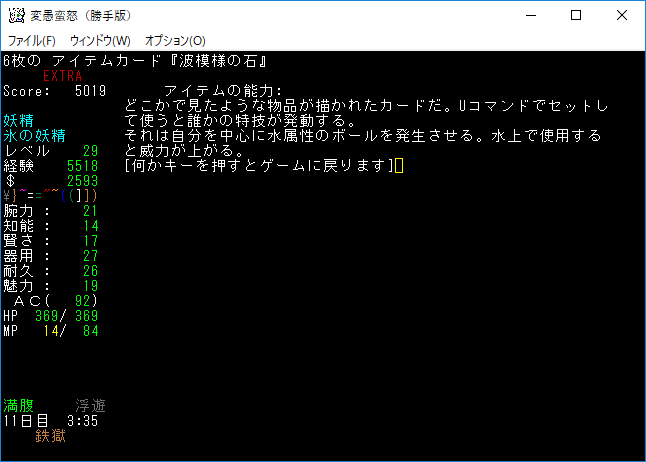Screen dimensions: 646x462
Task: Open the オプション(O) menu
Action: 175,41
